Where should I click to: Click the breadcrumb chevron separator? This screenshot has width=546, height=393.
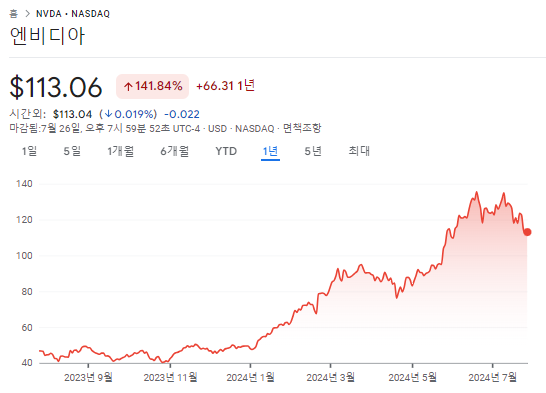click(x=28, y=14)
